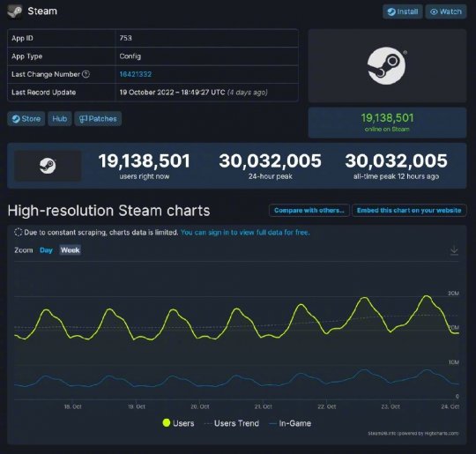This screenshot has width=476, height=454.
Task: Click the High-resolution Steam charts heading
Action: [x=108, y=211]
